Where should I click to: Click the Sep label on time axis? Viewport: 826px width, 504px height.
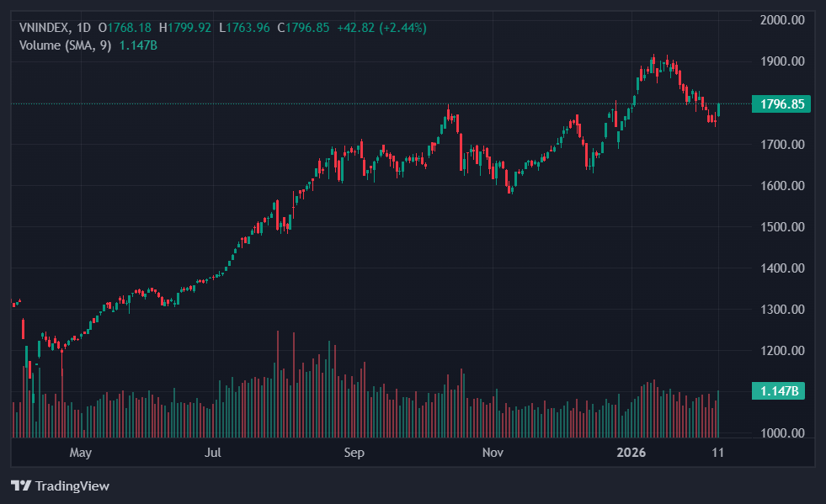[354, 453]
